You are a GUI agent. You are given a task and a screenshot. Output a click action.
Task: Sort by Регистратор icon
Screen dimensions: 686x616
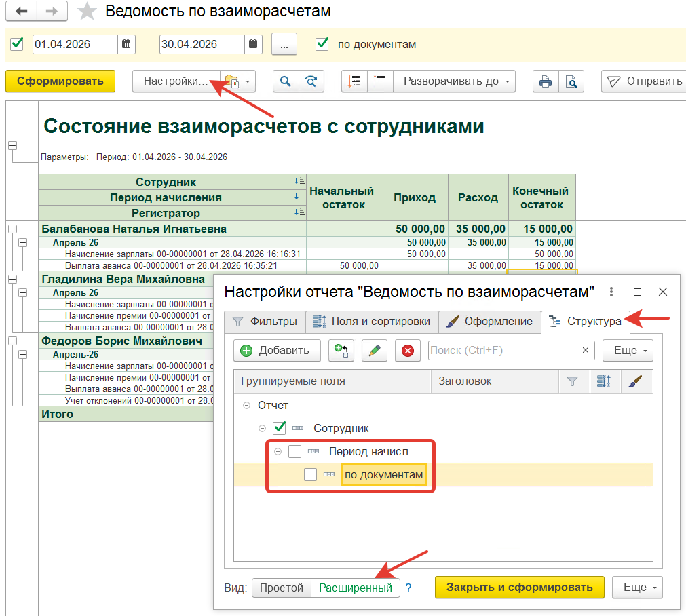coord(299,212)
